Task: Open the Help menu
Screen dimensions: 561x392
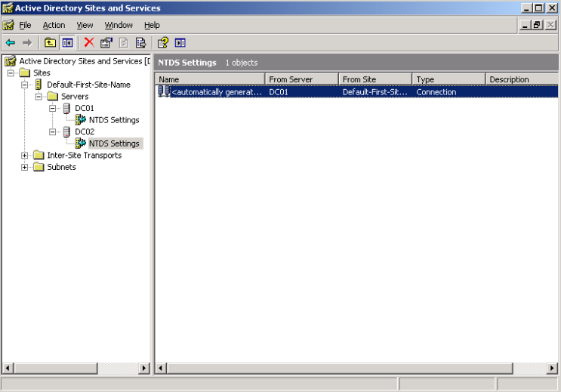Action: (x=152, y=25)
